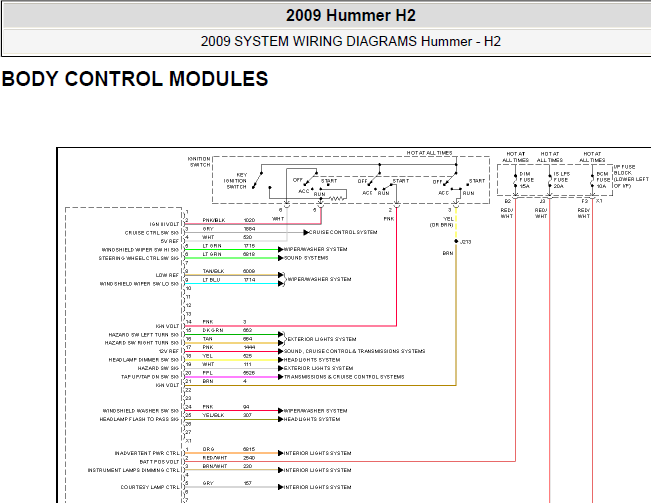Click the IGNITION SWITCH label
Image resolution: width=651 pixels, height=503 pixels.
[199, 162]
